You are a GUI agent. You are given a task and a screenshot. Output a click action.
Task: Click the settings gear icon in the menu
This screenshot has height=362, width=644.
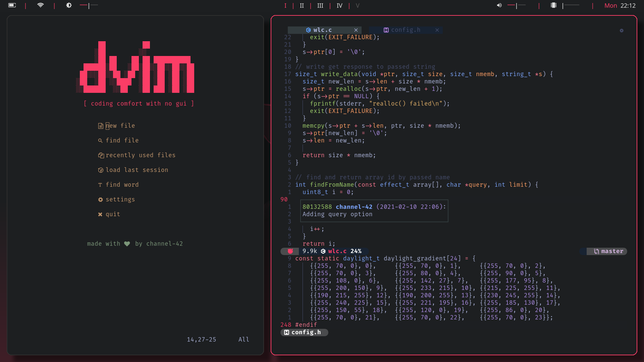click(100, 200)
